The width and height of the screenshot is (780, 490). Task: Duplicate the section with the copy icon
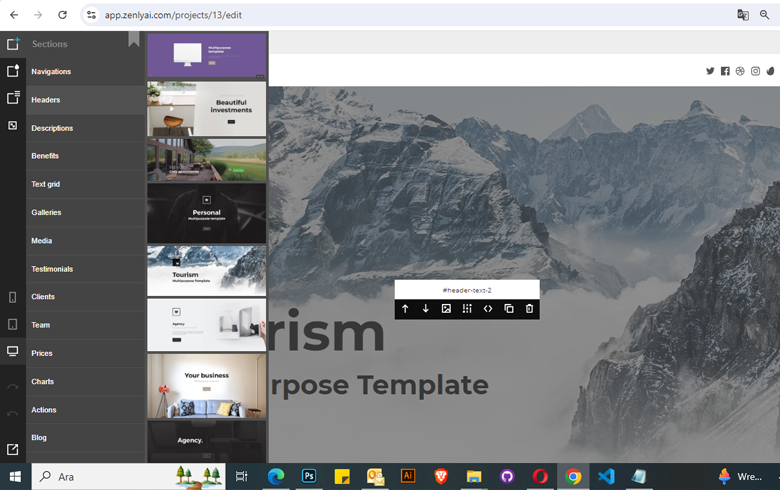point(509,309)
